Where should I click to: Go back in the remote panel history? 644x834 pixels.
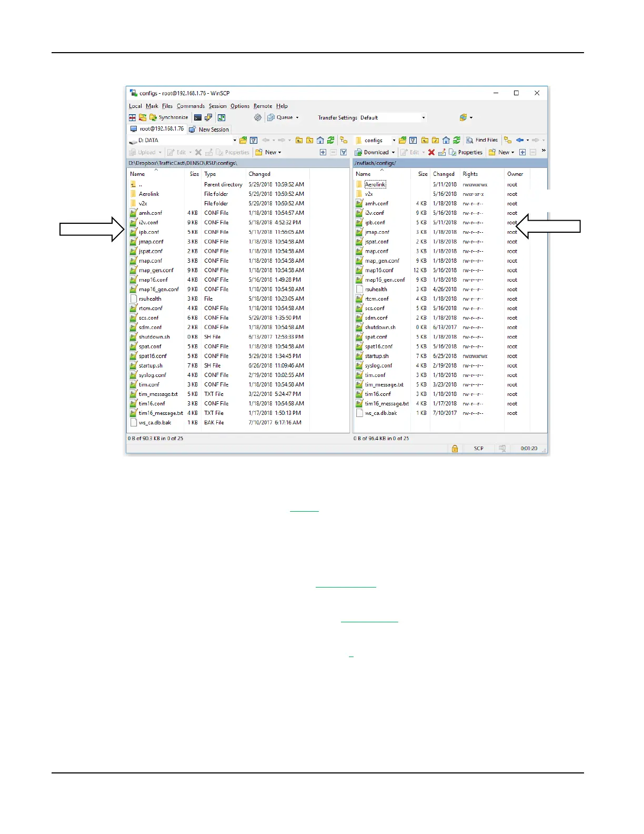520,140
